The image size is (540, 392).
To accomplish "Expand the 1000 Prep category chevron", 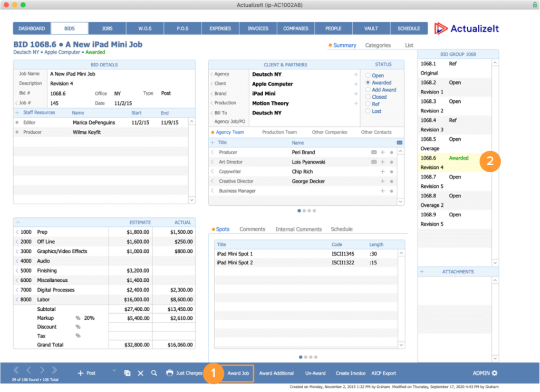I will pyautogui.click(x=17, y=233).
